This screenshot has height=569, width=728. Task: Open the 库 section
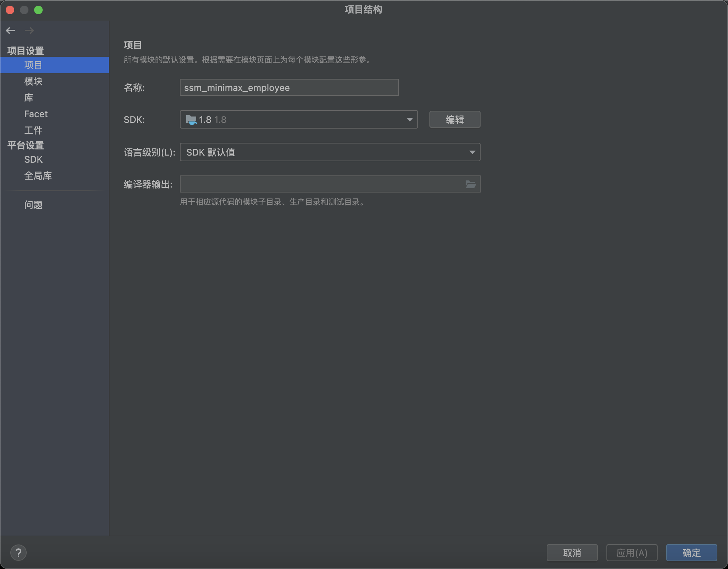coord(29,98)
